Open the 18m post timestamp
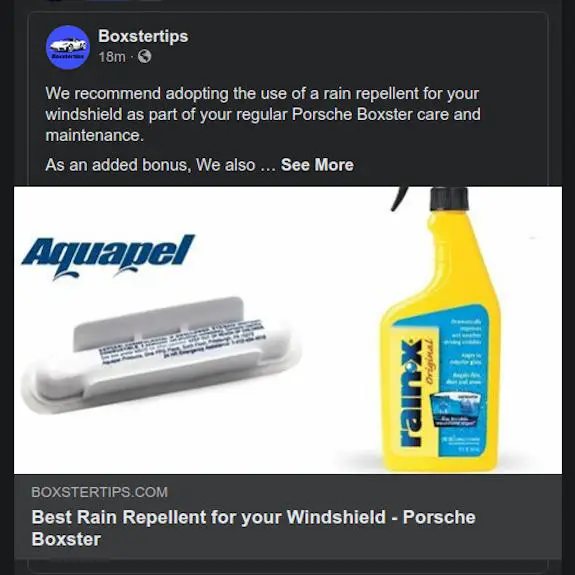 (x=112, y=57)
